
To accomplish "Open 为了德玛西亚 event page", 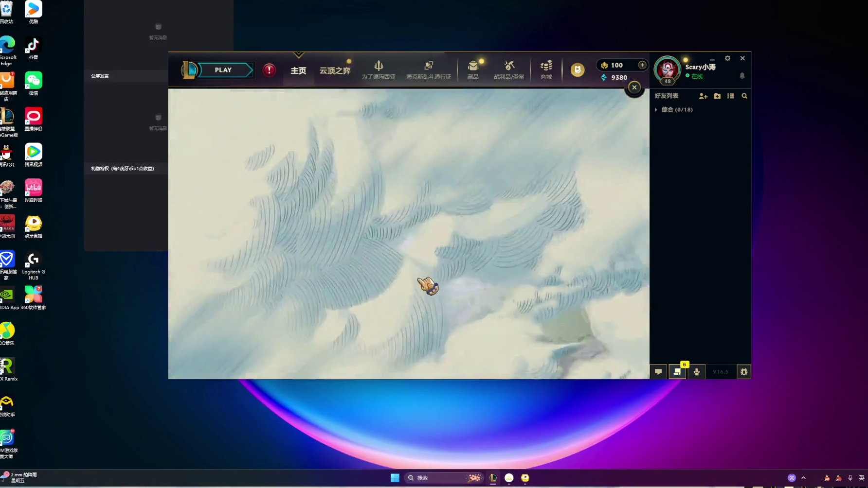I will pyautogui.click(x=378, y=70).
